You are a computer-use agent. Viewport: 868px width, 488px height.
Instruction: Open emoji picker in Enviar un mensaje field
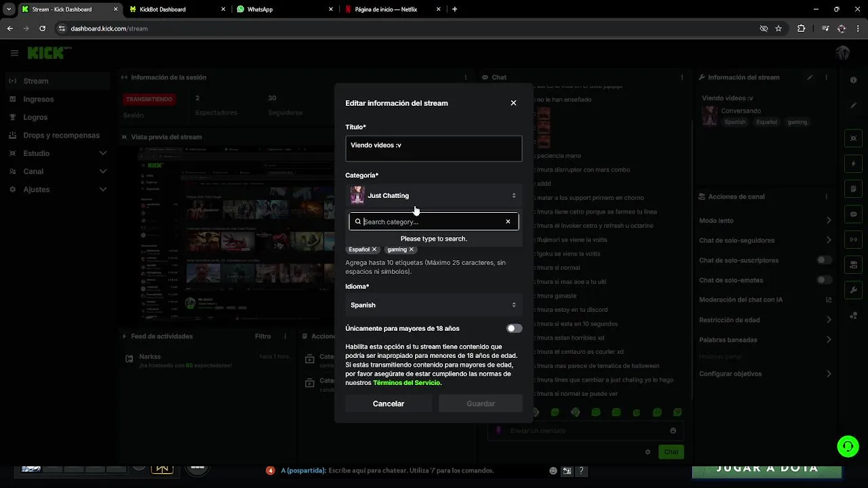[673, 430]
